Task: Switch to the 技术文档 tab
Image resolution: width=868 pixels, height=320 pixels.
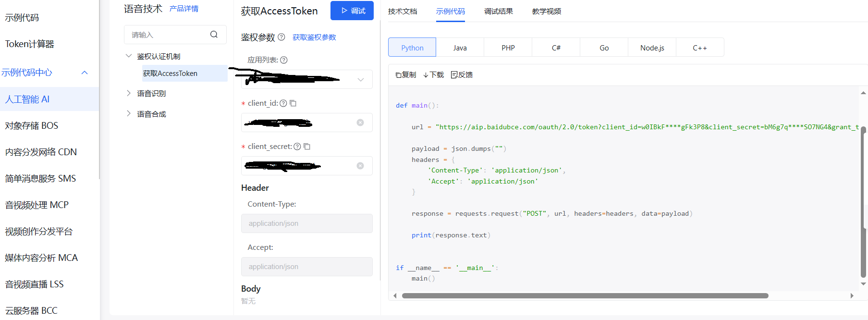Action: 403,11
